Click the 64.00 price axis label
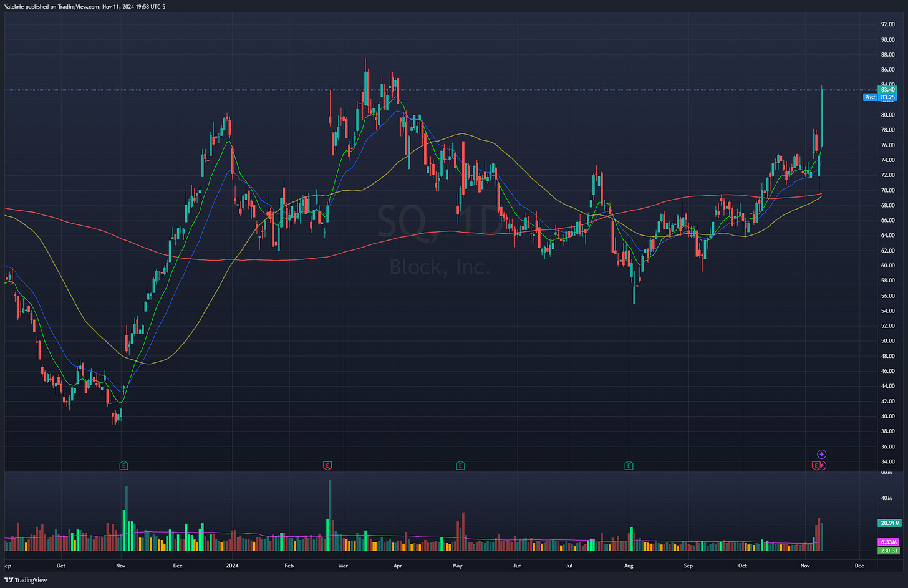908x588 pixels. click(x=887, y=236)
